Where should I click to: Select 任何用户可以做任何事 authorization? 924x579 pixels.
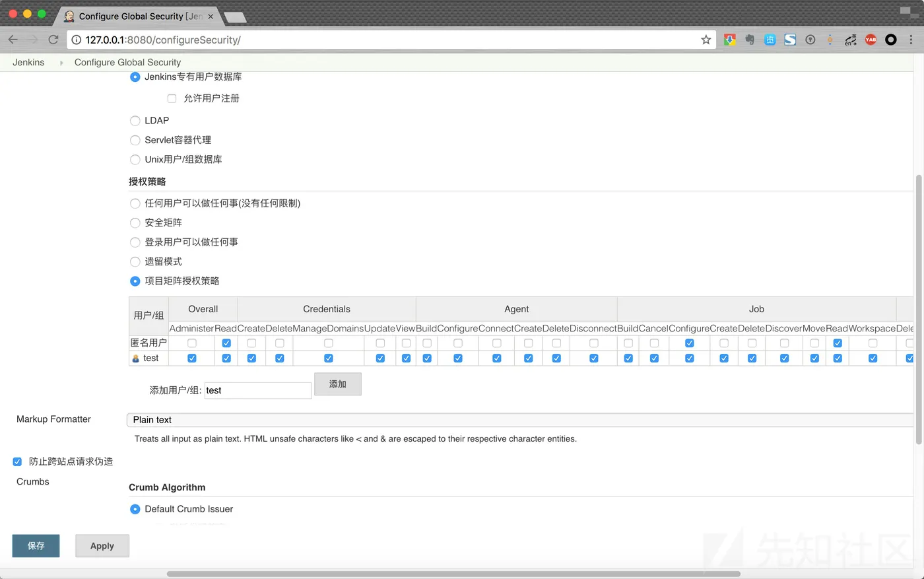pos(135,203)
